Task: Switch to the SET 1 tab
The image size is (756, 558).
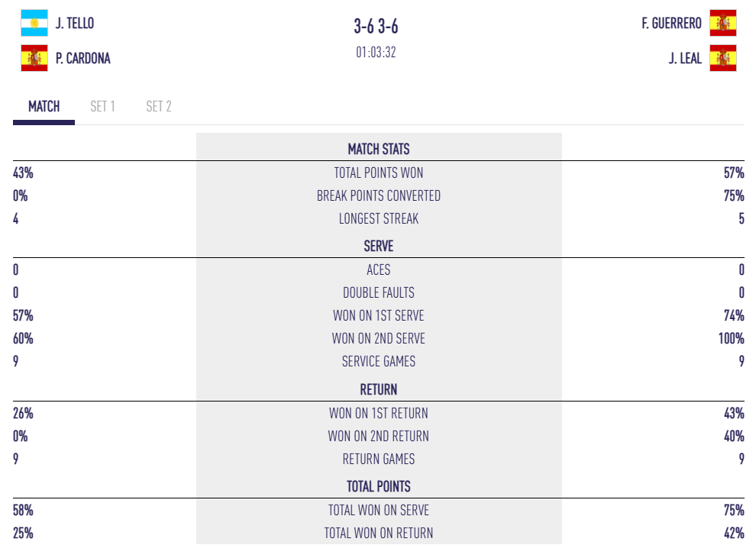Action: click(x=102, y=107)
